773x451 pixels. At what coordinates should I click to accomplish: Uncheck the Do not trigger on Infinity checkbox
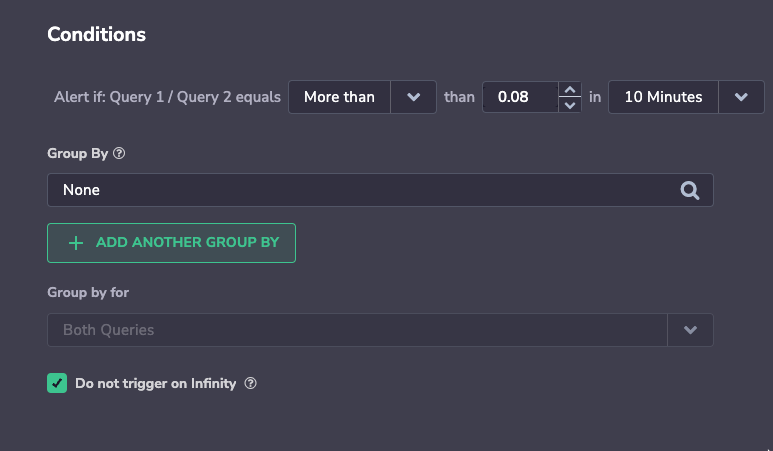[57, 383]
